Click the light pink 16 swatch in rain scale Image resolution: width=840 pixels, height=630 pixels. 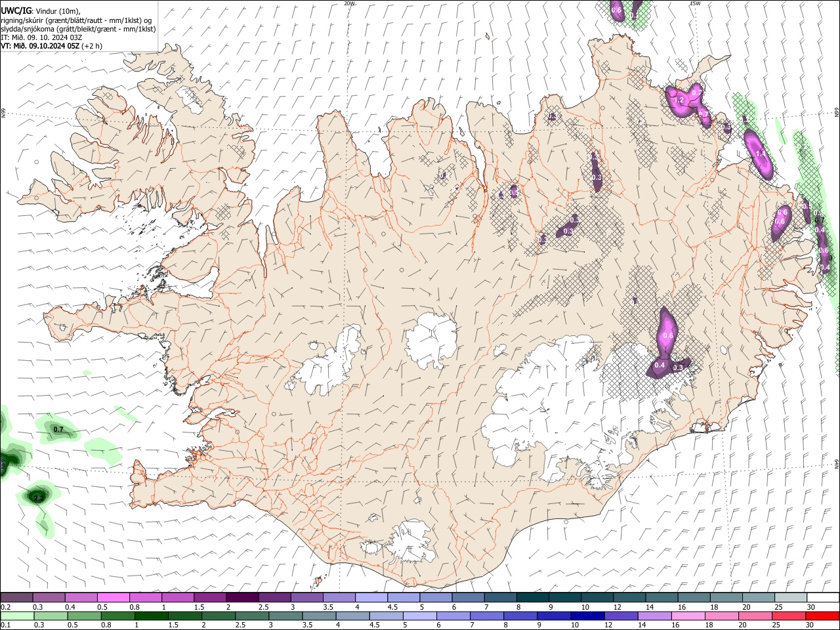point(688,616)
